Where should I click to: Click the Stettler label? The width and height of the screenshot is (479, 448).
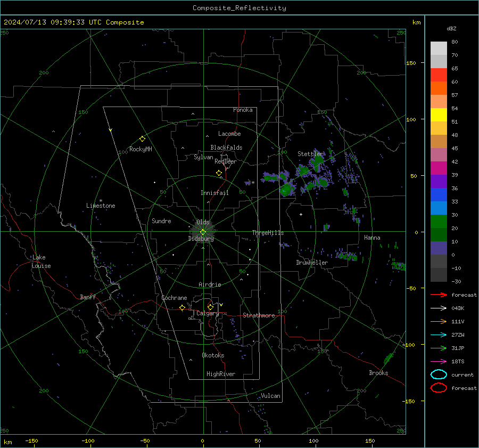[310, 154]
